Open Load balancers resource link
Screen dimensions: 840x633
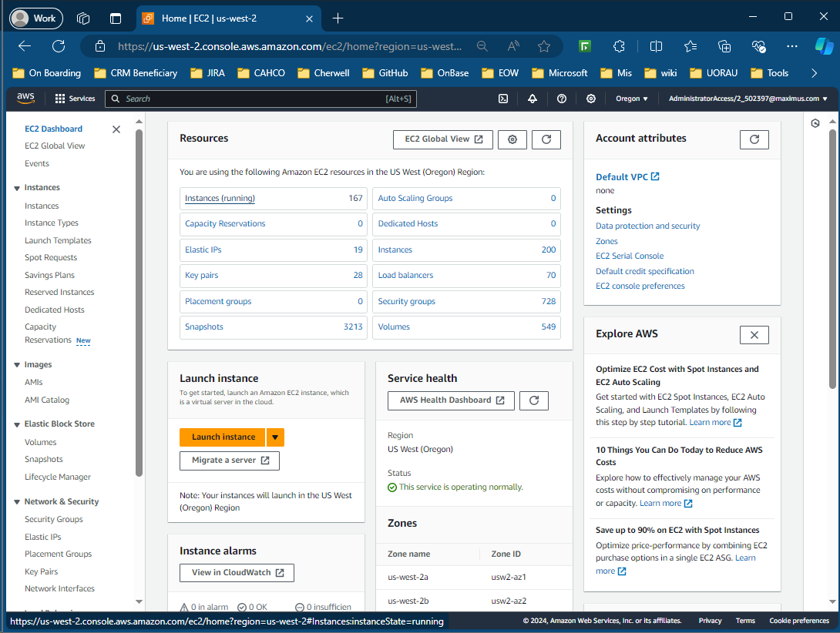click(x=405, y=276)
